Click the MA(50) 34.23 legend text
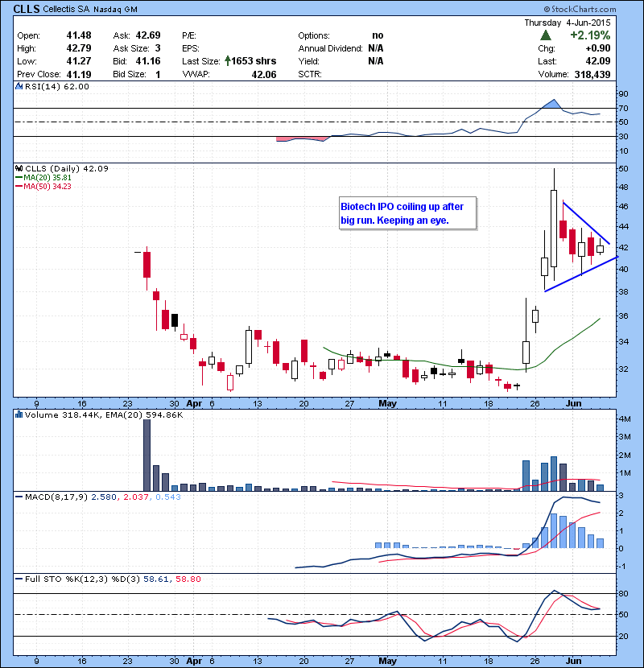Image resolution: width=644 pixels, height=668 pixels. point(47,186)
